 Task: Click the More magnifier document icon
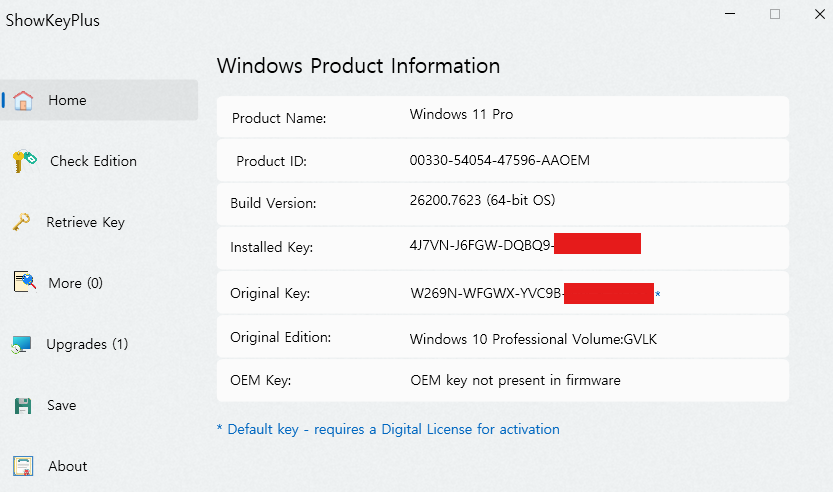[x=24, y=282]
